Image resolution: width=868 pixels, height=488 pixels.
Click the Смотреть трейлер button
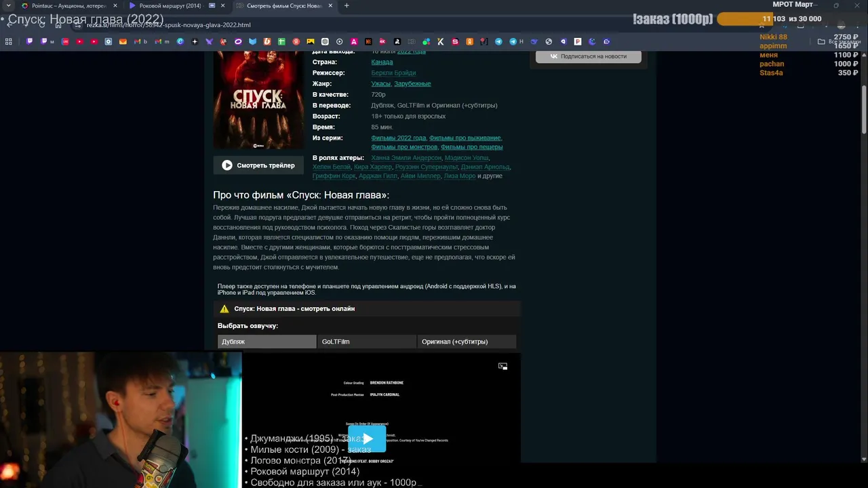click(258, 165)
